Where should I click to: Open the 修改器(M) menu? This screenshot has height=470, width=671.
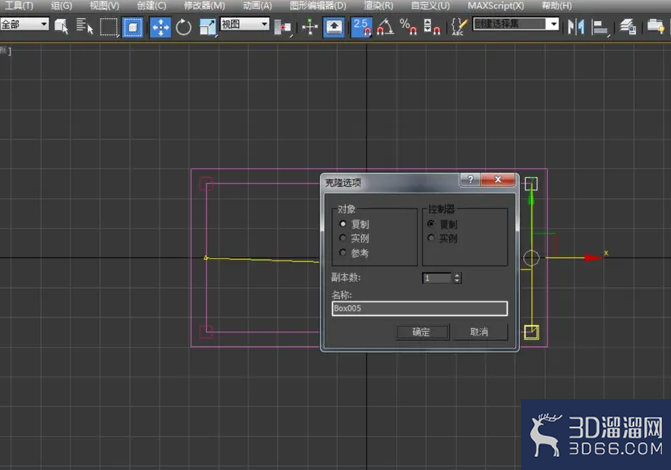pos(204,6)
